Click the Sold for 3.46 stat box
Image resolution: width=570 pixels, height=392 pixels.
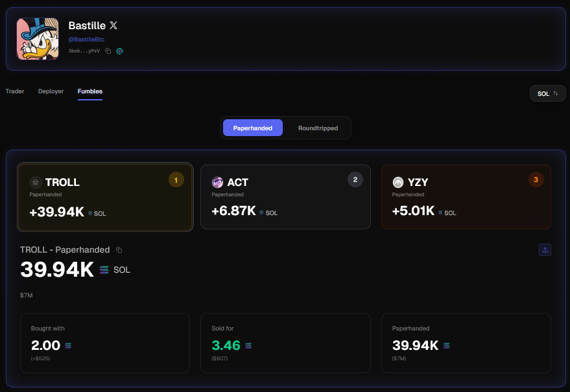pyautogui.click(x=285, y=343)
